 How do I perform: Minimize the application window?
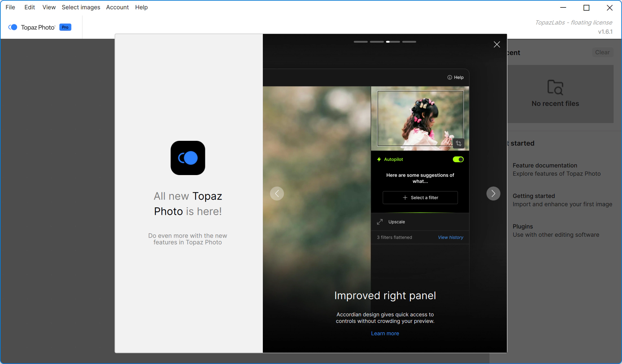(x=563, y=8)
